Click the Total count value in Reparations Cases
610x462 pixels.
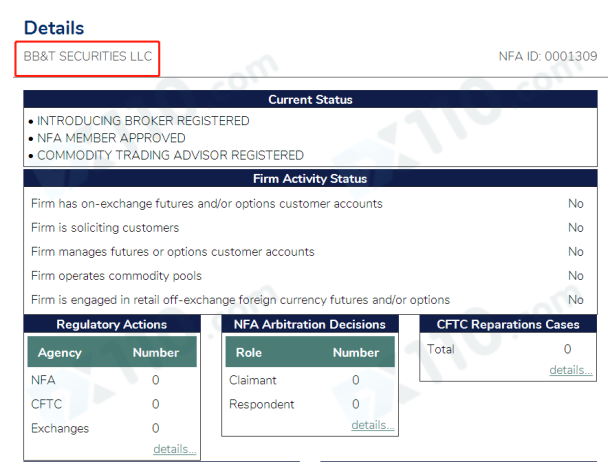click(567, 349)
